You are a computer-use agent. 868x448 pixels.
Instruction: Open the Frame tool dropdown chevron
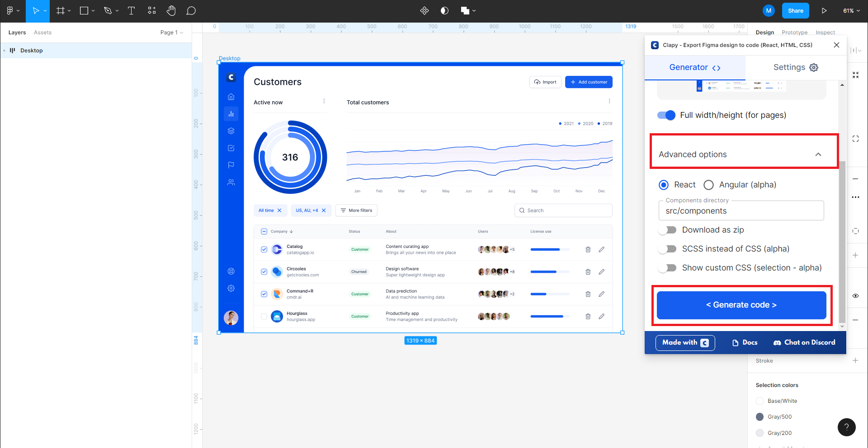(x=69, y=10)
